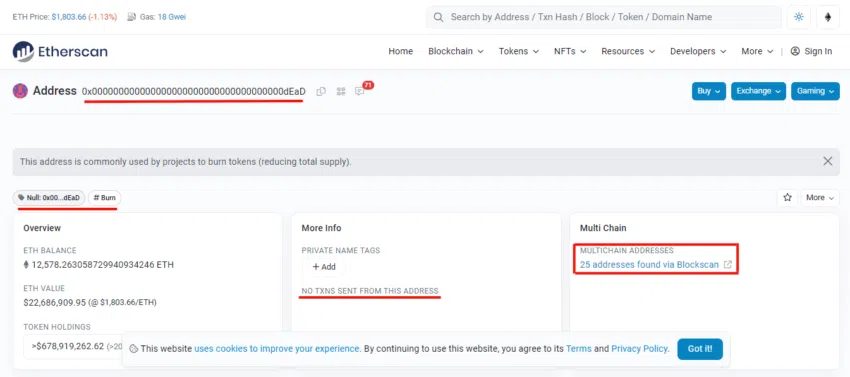Open the Exchange dropdown
Viewport: 850px width, 377px height.
tap(758, 91)
